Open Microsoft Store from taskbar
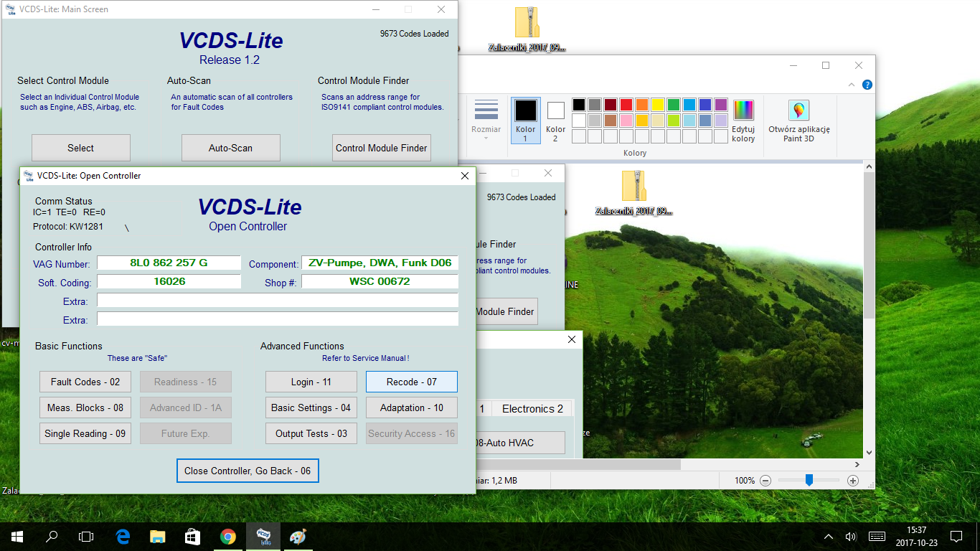The image size is (980, 551). (193, 536)
